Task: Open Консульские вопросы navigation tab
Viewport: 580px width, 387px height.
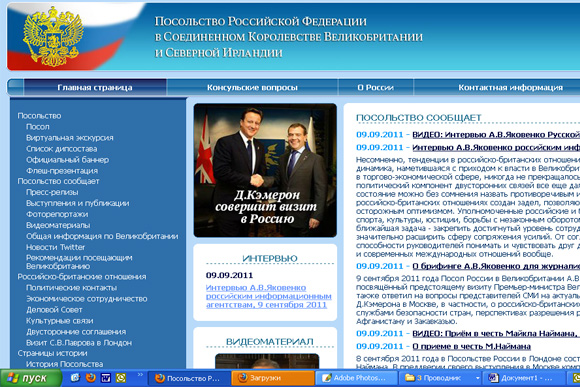Action: coord(252,88)
